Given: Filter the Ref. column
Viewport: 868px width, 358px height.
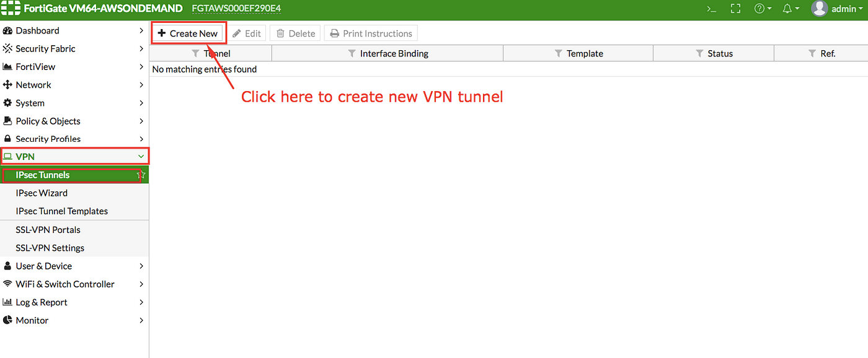Looking at the screenshot, I should pyautogui.click(x=812, y=54).
